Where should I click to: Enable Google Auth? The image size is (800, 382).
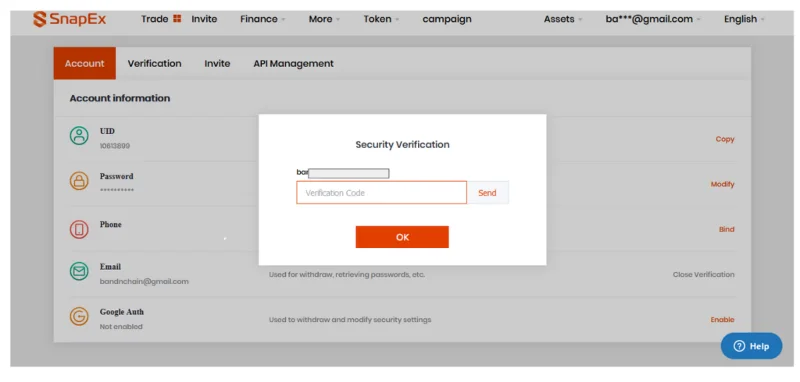[x=722, y=320]
